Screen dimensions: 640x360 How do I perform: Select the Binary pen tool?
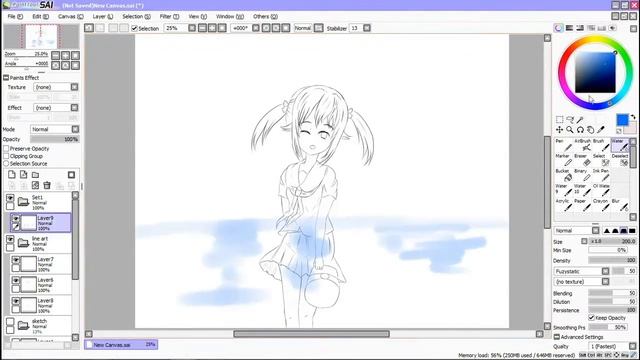[582, 176]
